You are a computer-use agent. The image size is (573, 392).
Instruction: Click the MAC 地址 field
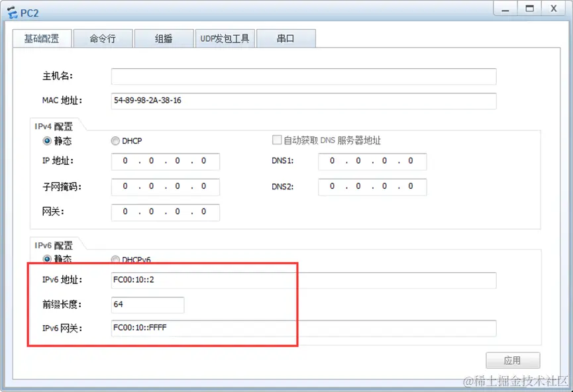click(x=303, y=101)
